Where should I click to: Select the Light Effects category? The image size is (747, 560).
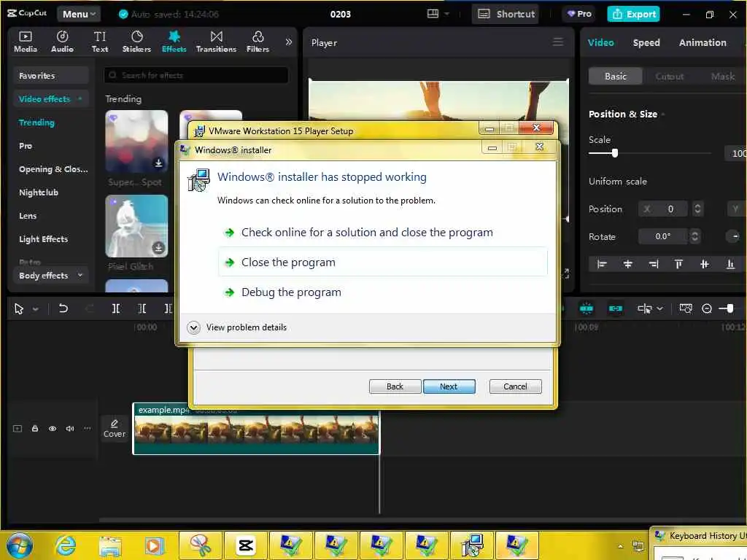pyautogui.click(x=43, y=239)
